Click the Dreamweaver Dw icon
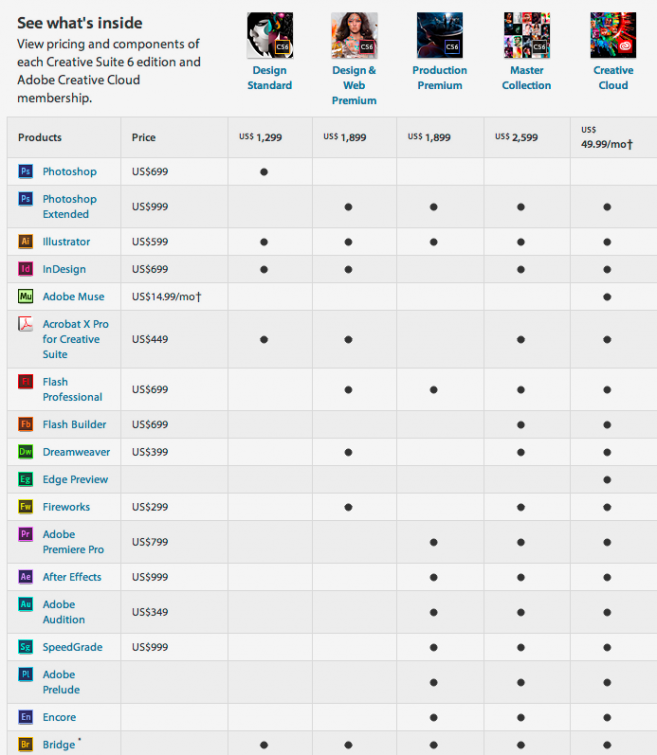This screenshot has width=657, height=755. pos(26,451)
